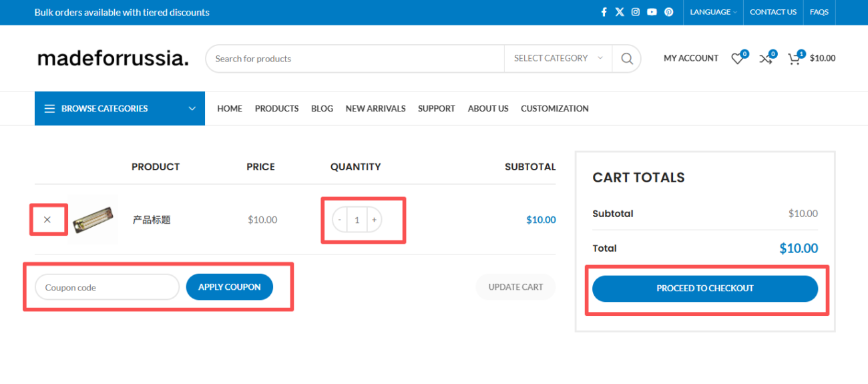Screen dimensions: 868x384
Task: Increase quantity with plus button
Action: tap(374, 220)
